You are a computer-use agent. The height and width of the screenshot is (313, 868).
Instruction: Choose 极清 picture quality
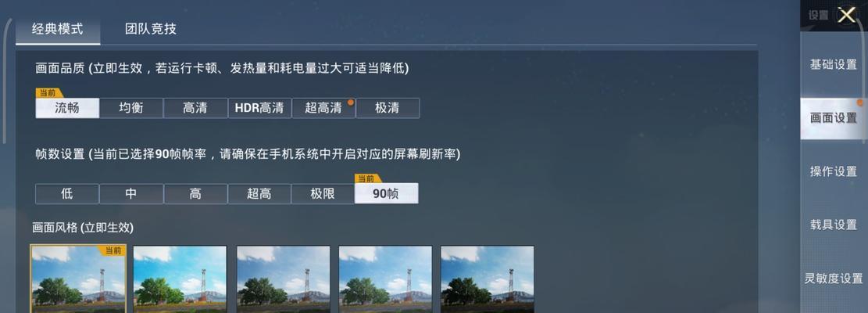(x=388, y=108)
